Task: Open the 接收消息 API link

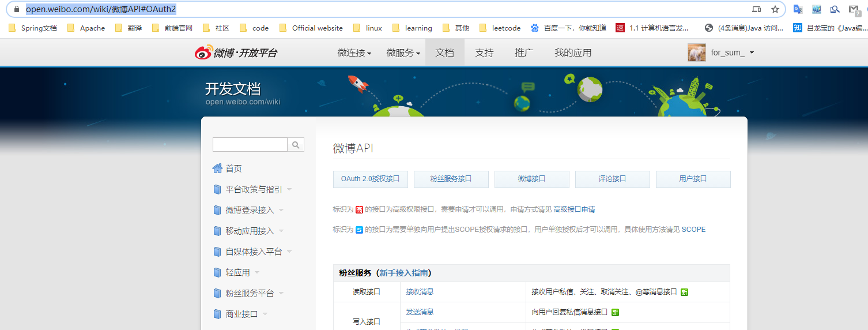Action: [x=420, y=292]
